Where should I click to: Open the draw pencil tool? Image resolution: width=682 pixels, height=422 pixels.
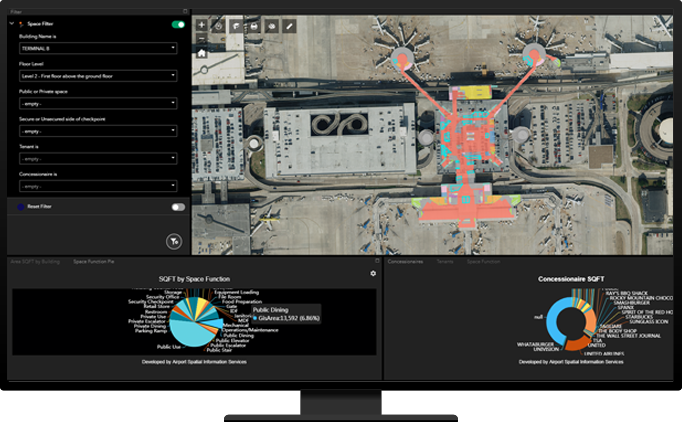pos(289,25)
